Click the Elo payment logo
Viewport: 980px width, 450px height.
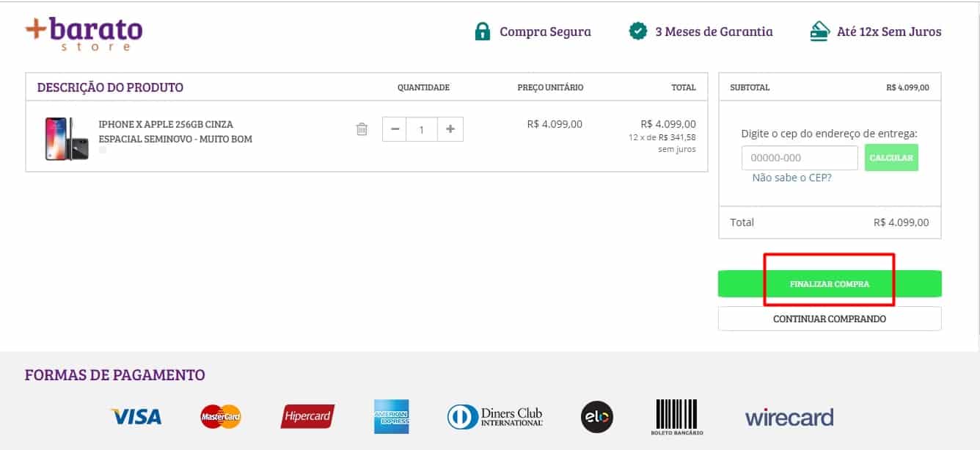(x=596, y=417)
